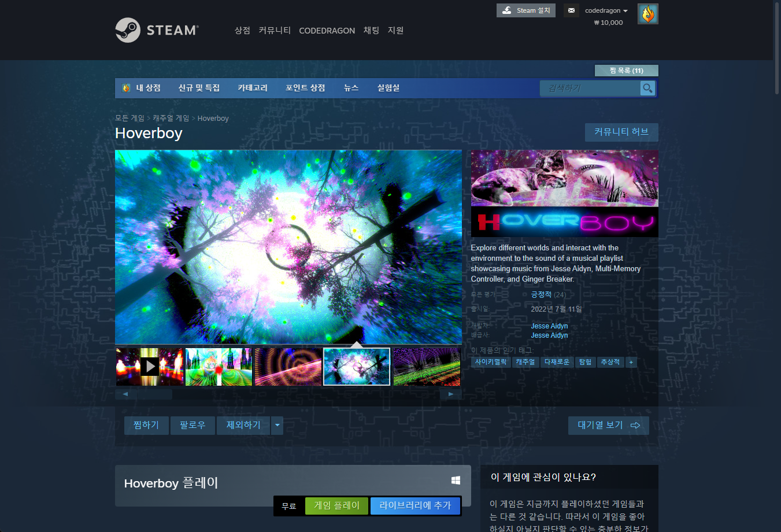Click the Steam 설치 download button
Screen dimensions: 781x532
click(x=525, y=10)
